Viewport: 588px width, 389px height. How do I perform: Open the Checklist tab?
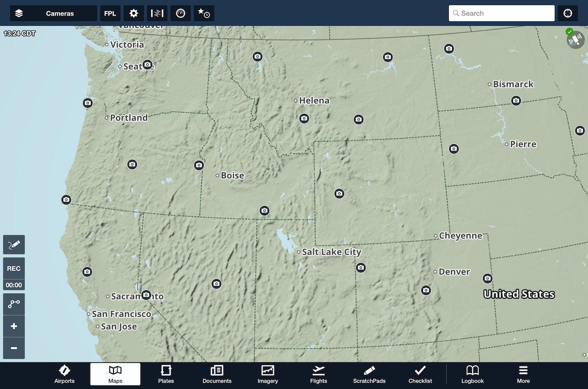tap(420, 374)
